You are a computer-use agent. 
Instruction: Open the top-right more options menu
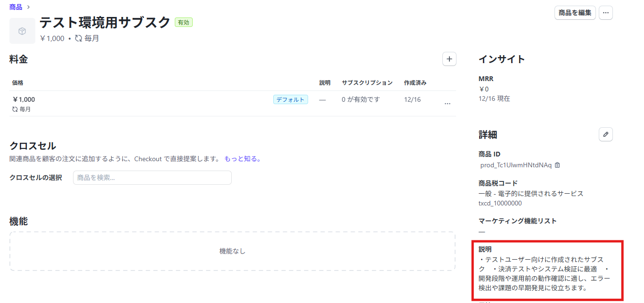point(605,13)
